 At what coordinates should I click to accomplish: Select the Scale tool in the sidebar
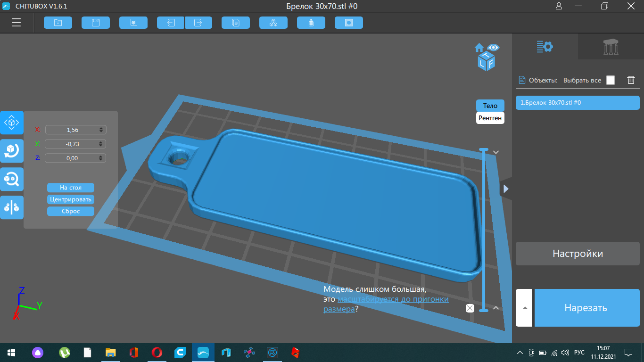(x=11, y=179)
